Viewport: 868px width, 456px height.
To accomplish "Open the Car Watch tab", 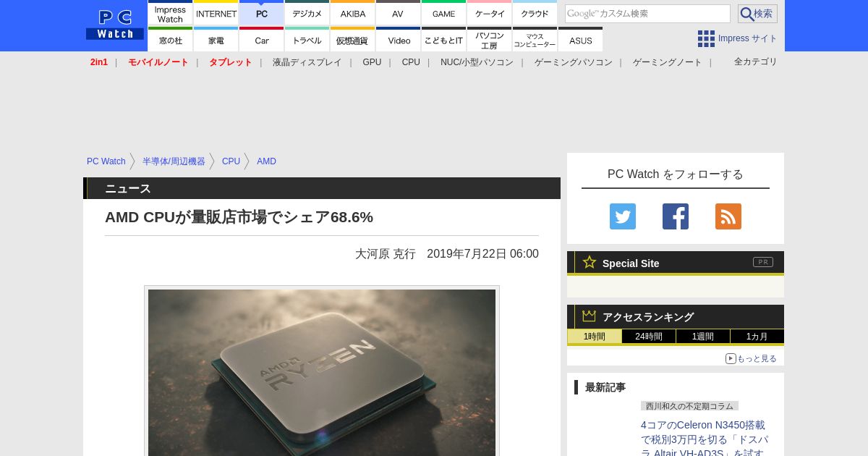I will click(x=262, y=39).
